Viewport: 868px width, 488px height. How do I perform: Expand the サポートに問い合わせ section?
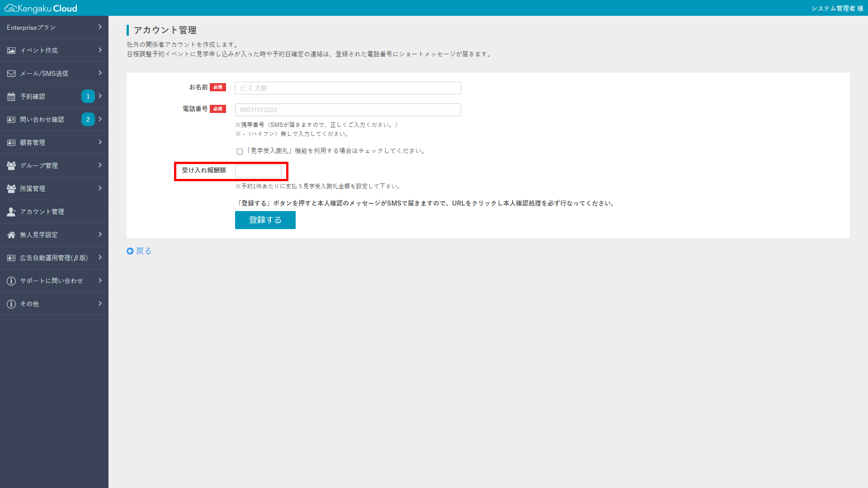coord(100,281)
